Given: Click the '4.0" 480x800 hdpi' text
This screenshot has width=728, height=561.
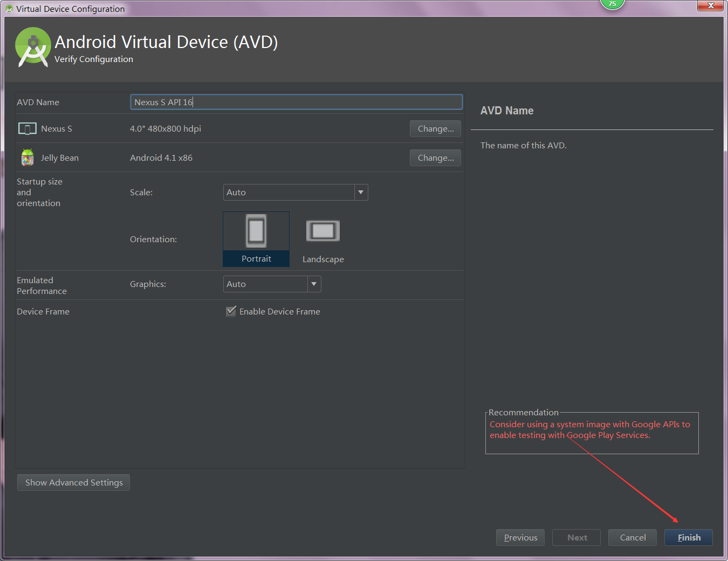Looking at the screenshot, I should point(166,128).
